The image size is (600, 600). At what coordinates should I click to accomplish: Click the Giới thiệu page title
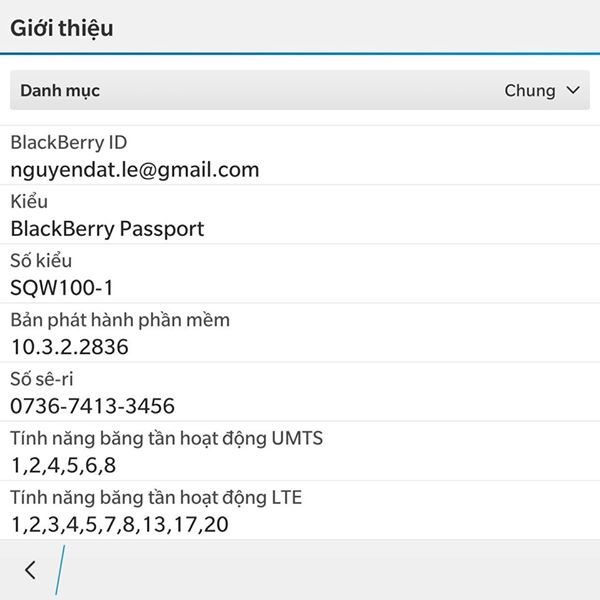[x=62, y=29]
